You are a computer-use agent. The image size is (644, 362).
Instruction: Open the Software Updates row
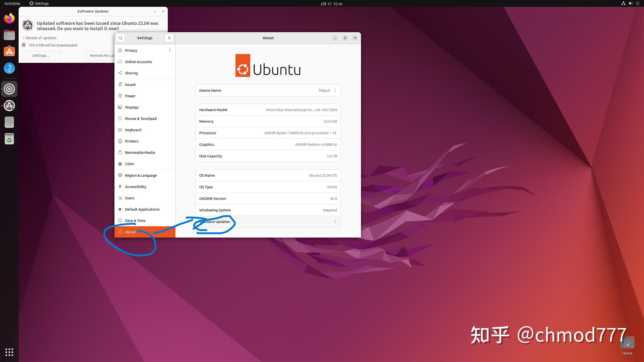(268, 222)
